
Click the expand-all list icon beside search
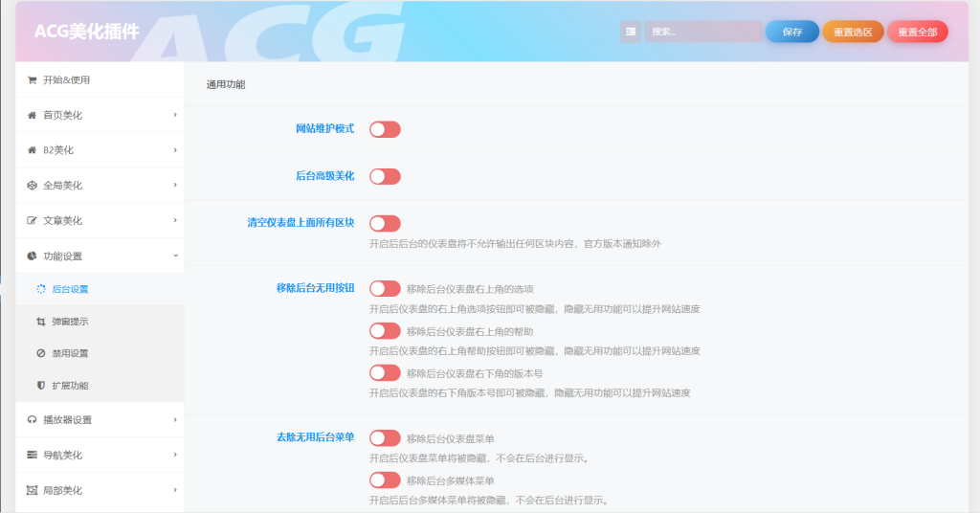point(631,32)
